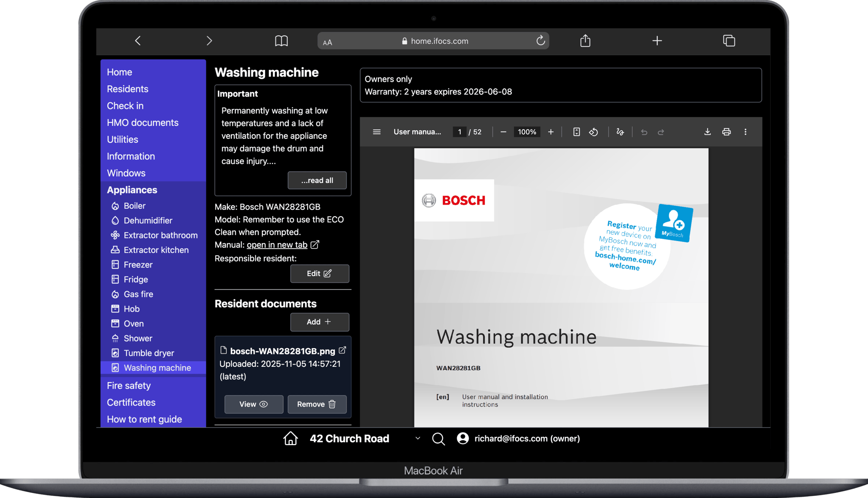Download the user manual PDF
This screenshot has width=868, height=498.
(707, 132)
